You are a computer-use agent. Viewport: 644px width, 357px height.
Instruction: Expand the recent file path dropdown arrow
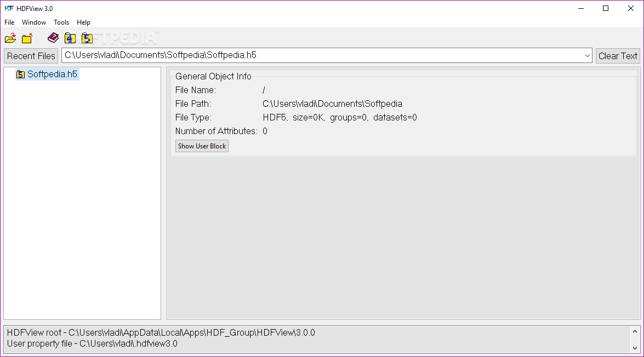[587, 56]
